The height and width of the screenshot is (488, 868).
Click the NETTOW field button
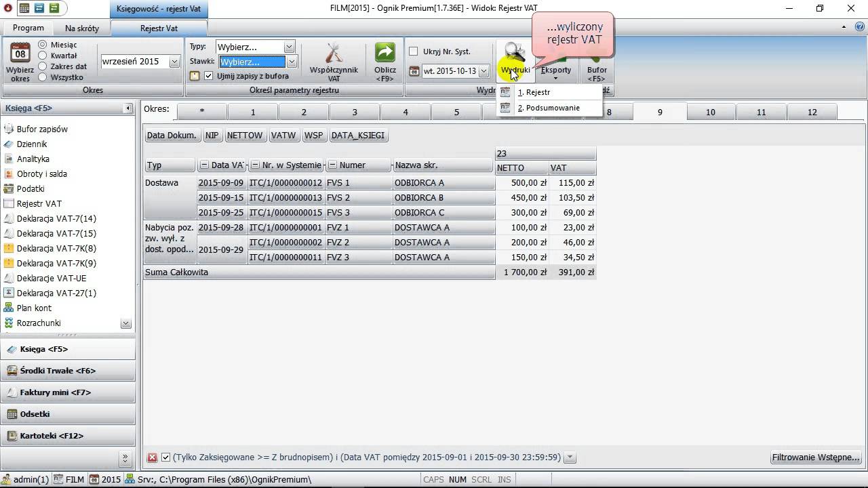click(x=245, y=136)
